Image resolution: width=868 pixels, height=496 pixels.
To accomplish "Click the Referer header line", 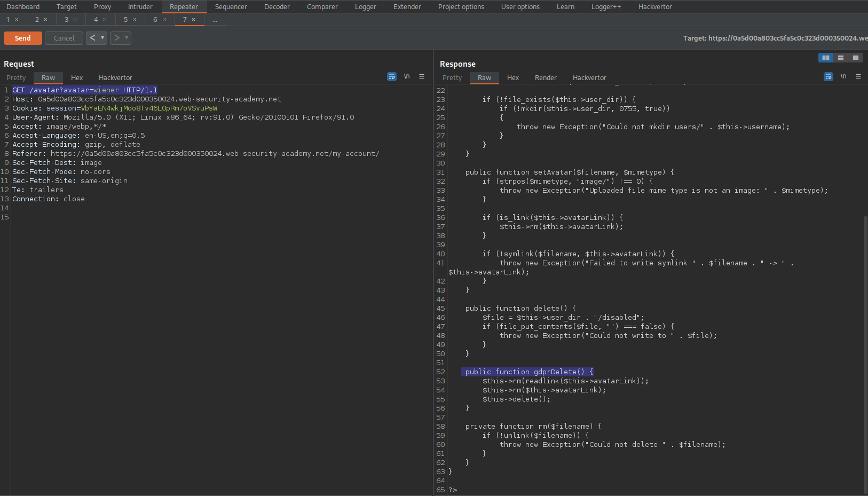I will (196, 154).
